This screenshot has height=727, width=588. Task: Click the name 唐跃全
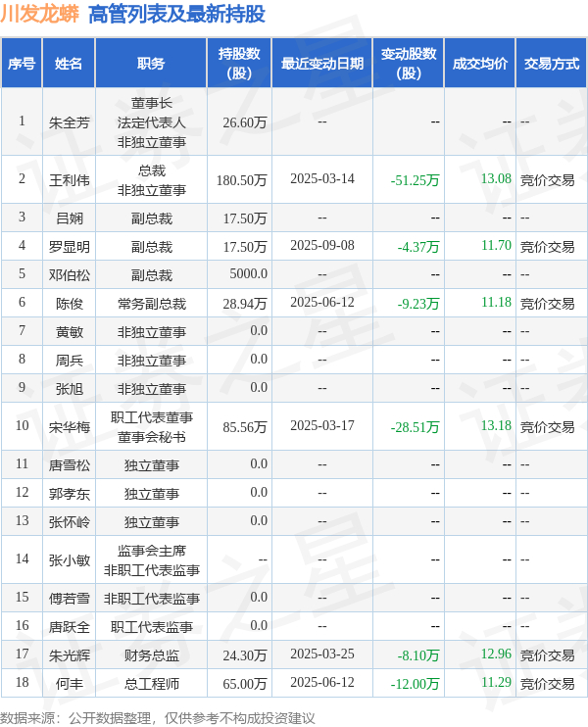pyautogui.click(x=70, y=627)
